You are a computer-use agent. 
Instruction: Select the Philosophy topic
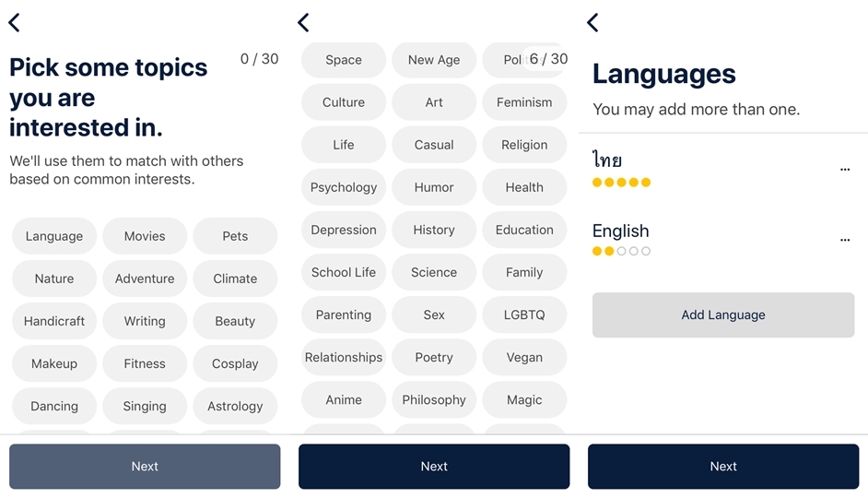pyautogui.click(x=434, y=399)
